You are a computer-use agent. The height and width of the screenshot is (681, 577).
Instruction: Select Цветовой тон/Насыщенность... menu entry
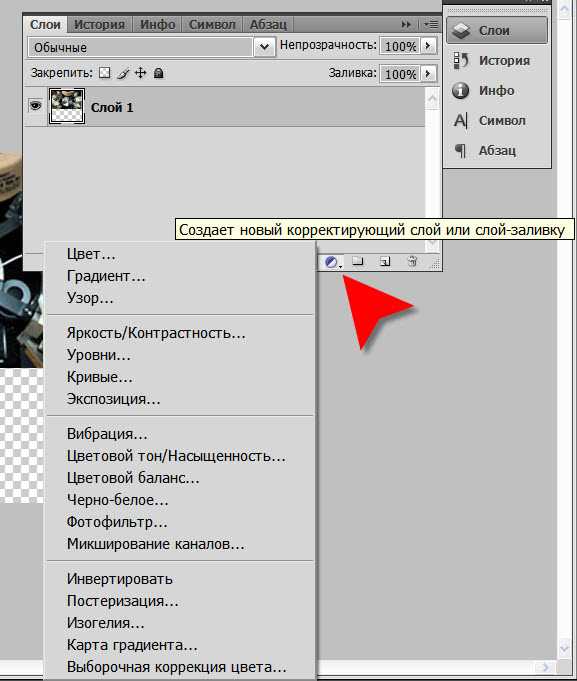click(x=176, y=456)
